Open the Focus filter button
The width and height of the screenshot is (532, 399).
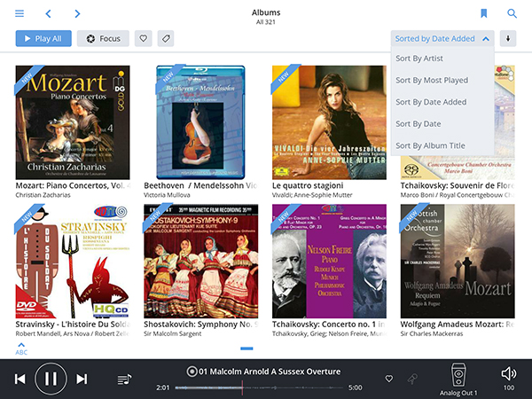point(103,39)
